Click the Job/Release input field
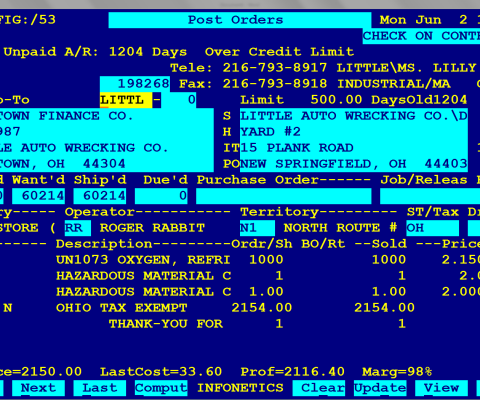 (430, 196)
